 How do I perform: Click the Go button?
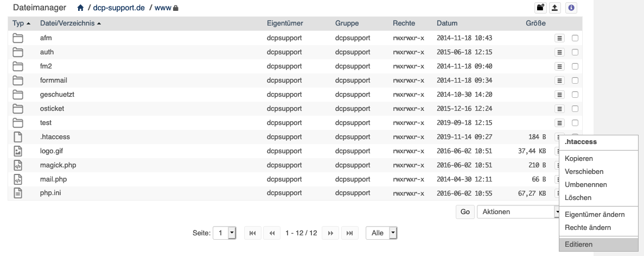click(465, 211)
